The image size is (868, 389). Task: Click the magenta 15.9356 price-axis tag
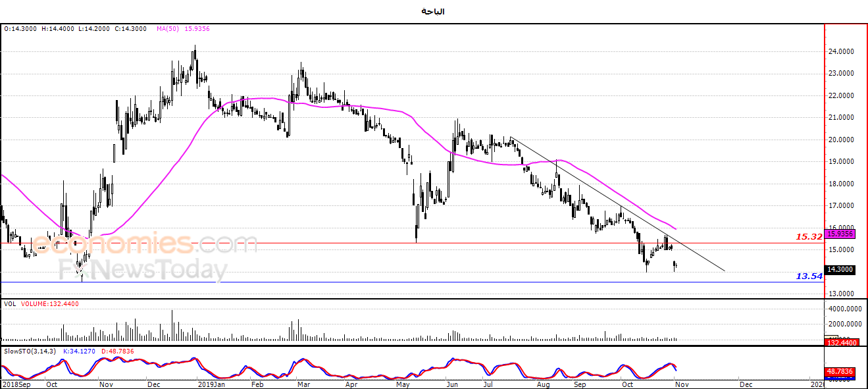(840, 234)
